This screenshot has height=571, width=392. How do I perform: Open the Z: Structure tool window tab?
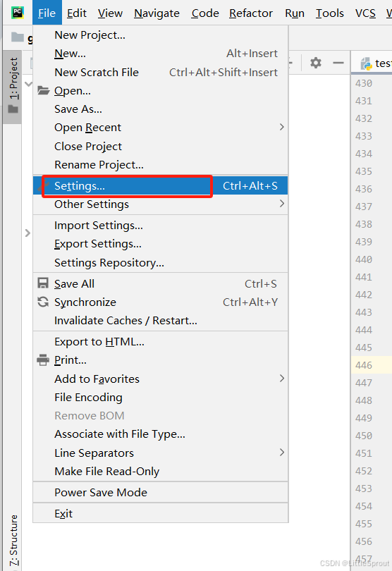coord(13,541)
